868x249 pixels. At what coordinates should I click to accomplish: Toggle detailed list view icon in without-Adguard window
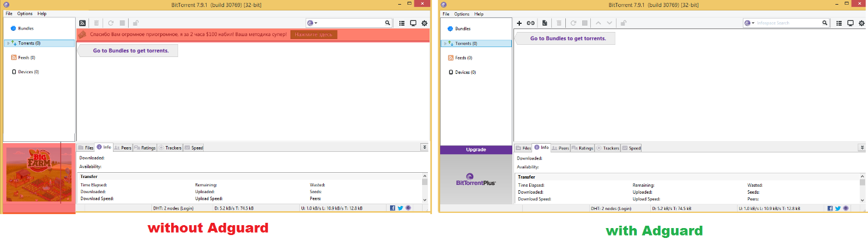coord(402,23)
